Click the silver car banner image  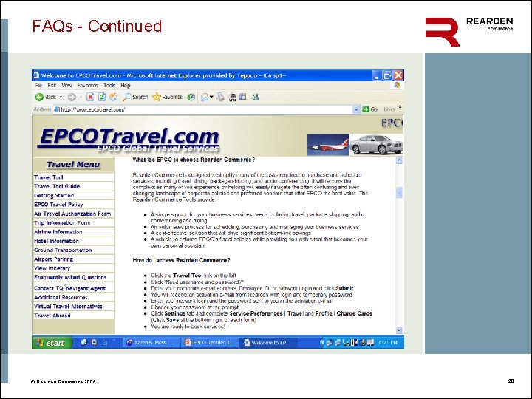(x=376, y=145)
